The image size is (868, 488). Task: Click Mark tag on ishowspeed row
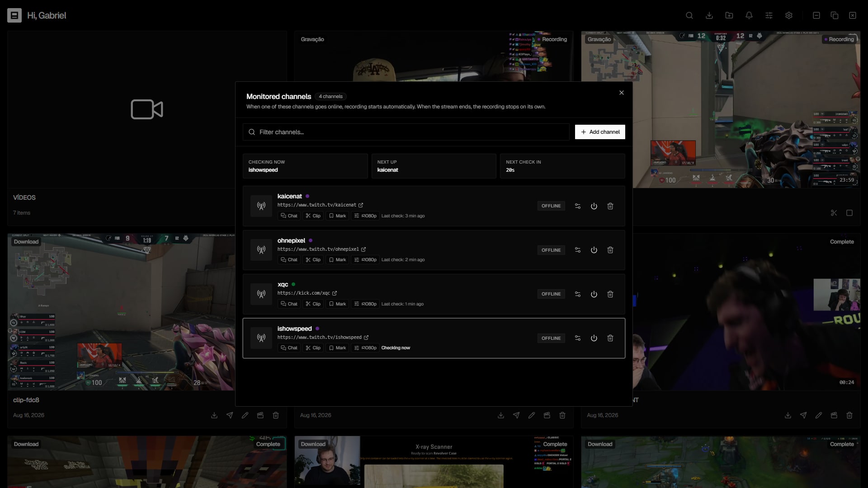click(x=337, y=348)
